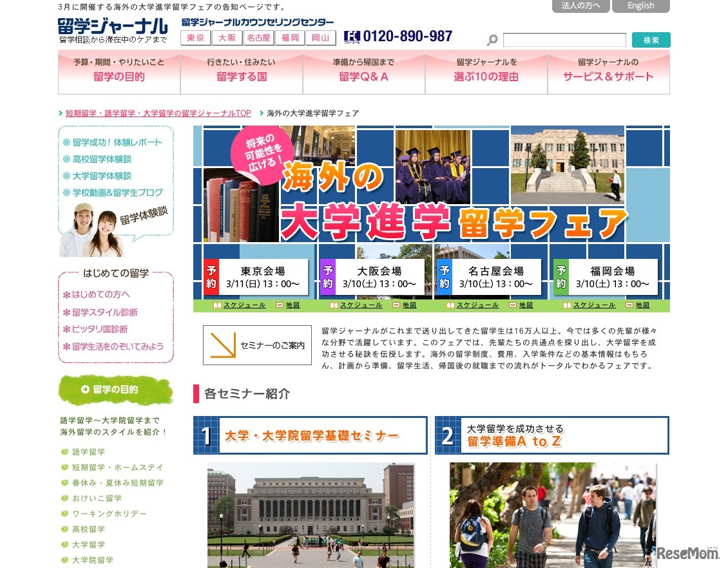Open the ピッタリ国診断 link
This screenshot has height=568, width=728.
pos(99,329)
